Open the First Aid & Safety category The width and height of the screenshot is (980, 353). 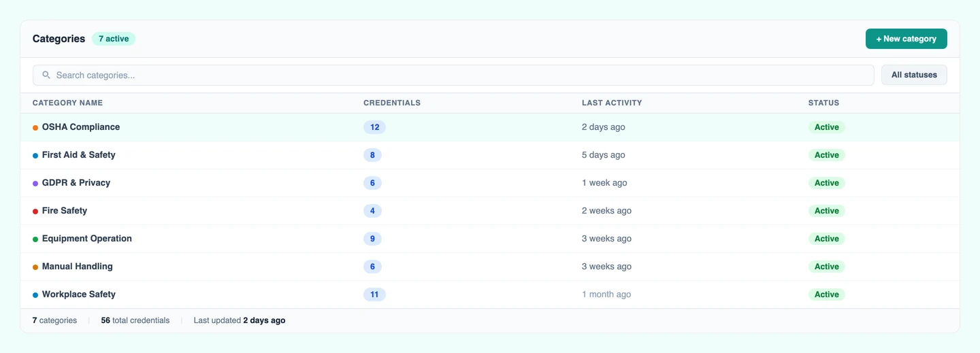coord(78,155)
